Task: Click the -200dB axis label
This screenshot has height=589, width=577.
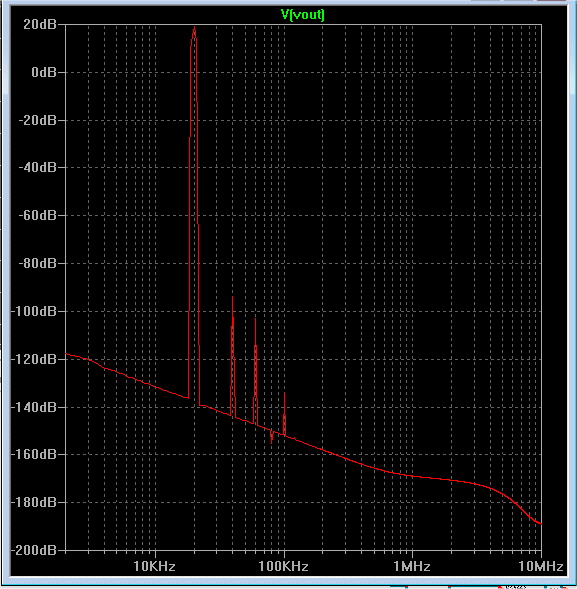Action: pyautogui.click(x=34, y=550)
